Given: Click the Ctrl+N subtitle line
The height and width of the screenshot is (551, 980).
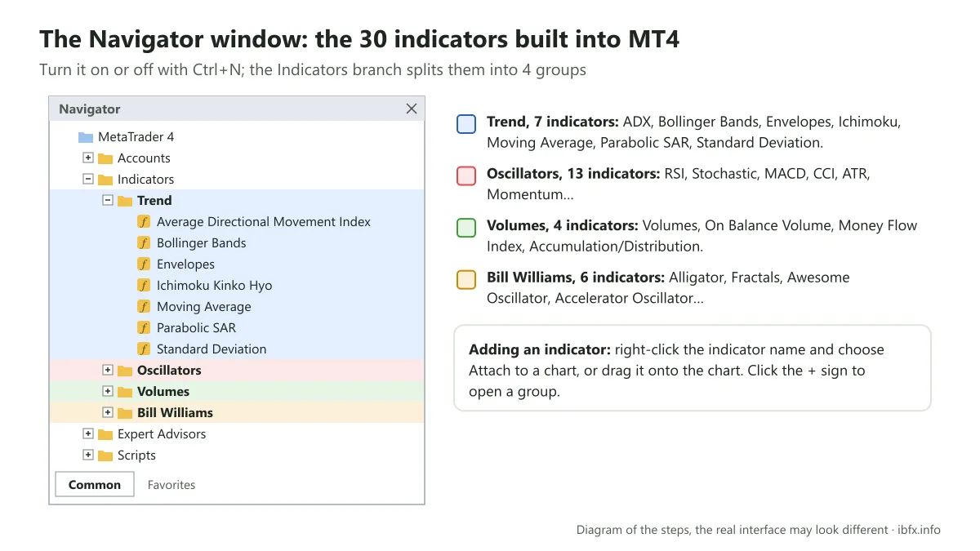Looking at the screenshot, I should pos(313,70).
